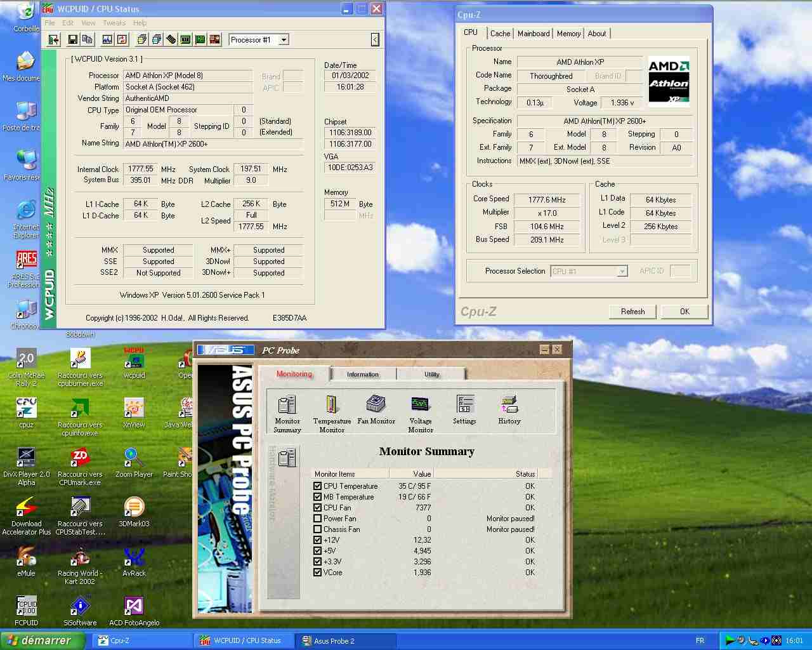The width and height of the screenshot is (812, 650).
Task: Toggle the VCore checkbox
Action: pyautogui.click(x=317, y=573)
